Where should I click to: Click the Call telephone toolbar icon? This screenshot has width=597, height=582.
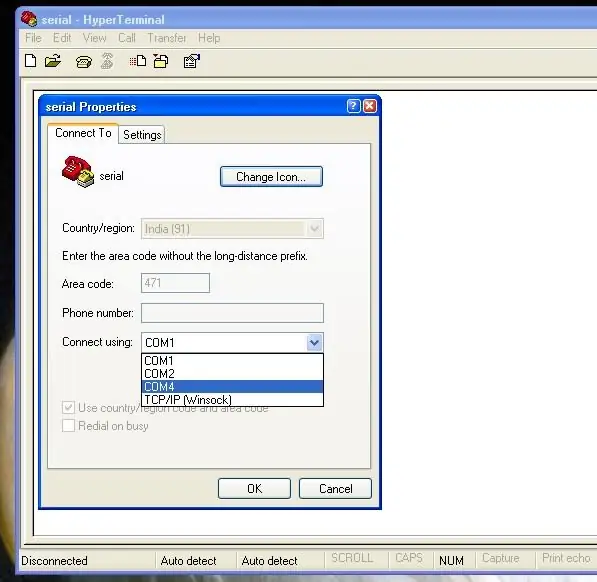tap(84, 62)
